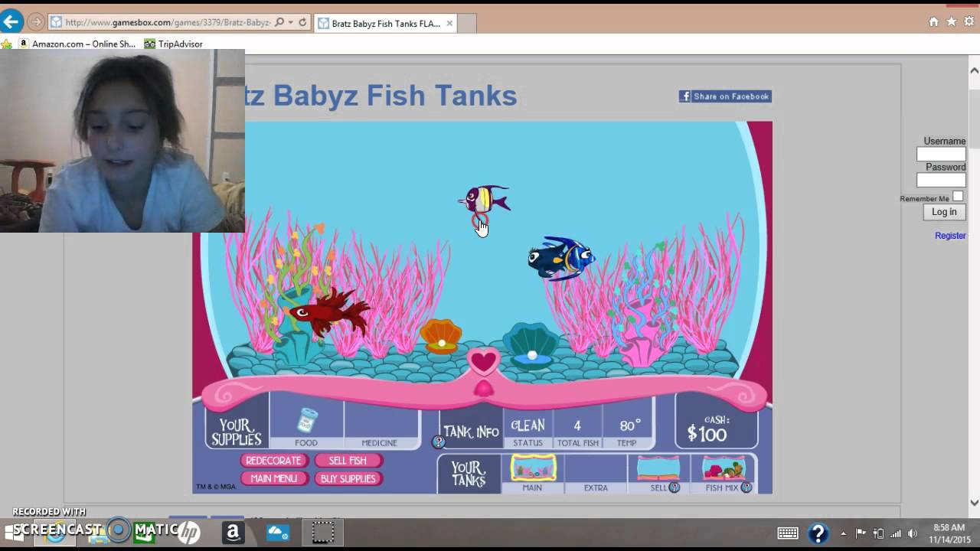Open the Fish Mix tank thumbnail
The height and width of the screenshot is (551, 980).
pyautogui.click(x=724, y=468)
